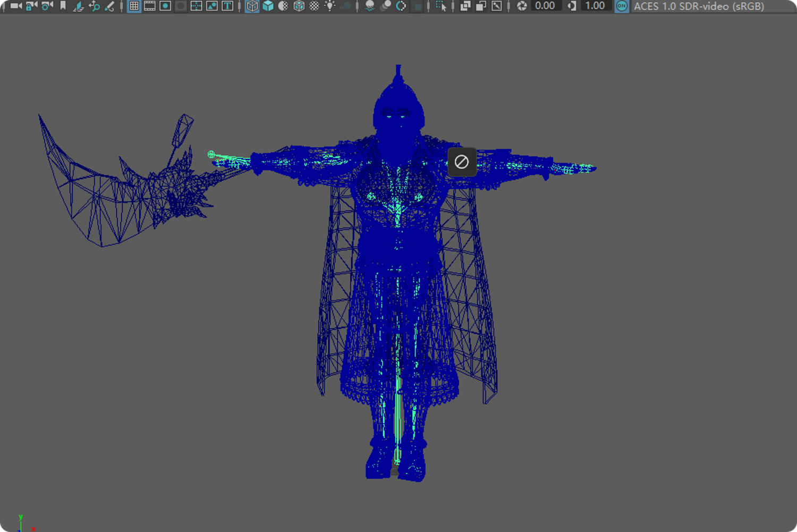
Task: Click the Image Plane icon
Action: point(79,6)
